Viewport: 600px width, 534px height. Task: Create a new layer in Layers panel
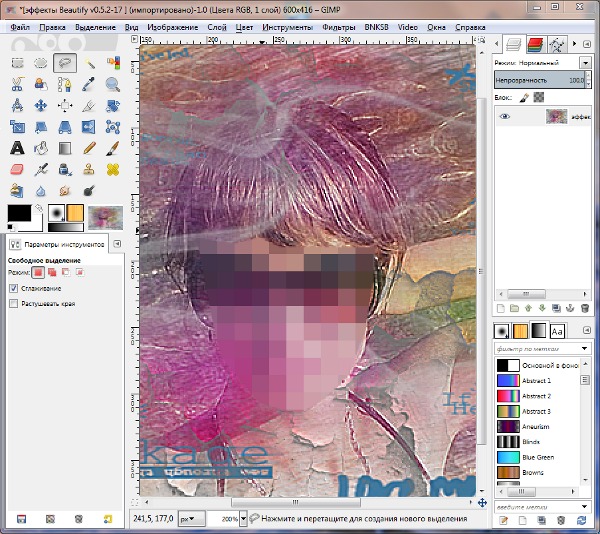[x=501, y=308]
